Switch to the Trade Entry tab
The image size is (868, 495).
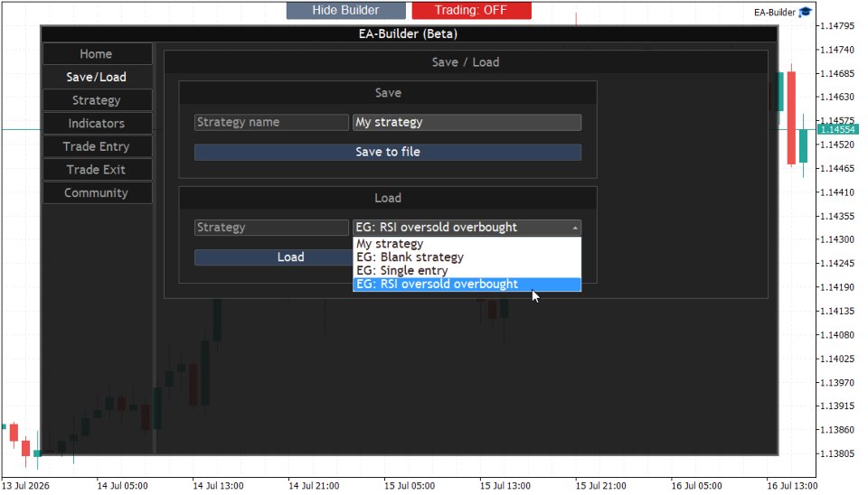(97, 146)
